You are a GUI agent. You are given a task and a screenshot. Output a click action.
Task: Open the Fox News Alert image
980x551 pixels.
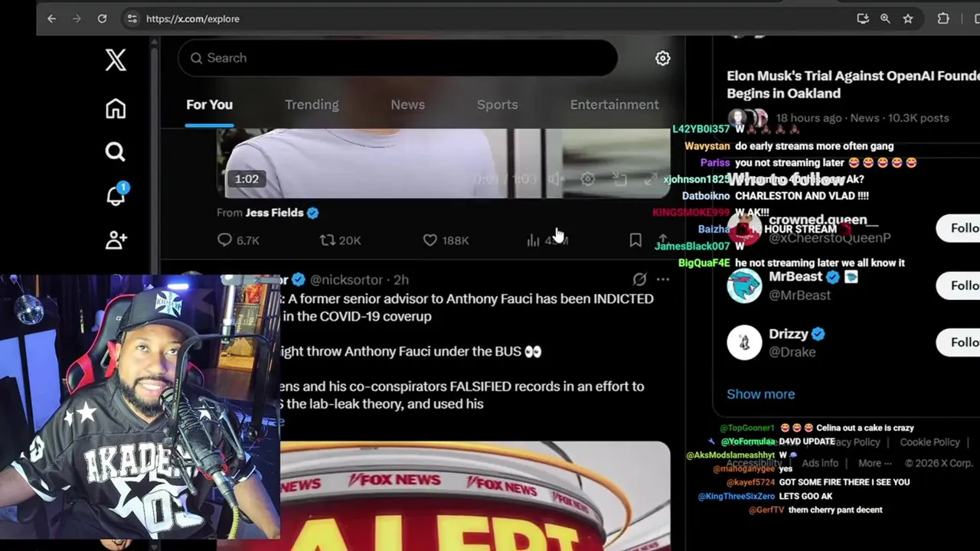coord(475,495)
